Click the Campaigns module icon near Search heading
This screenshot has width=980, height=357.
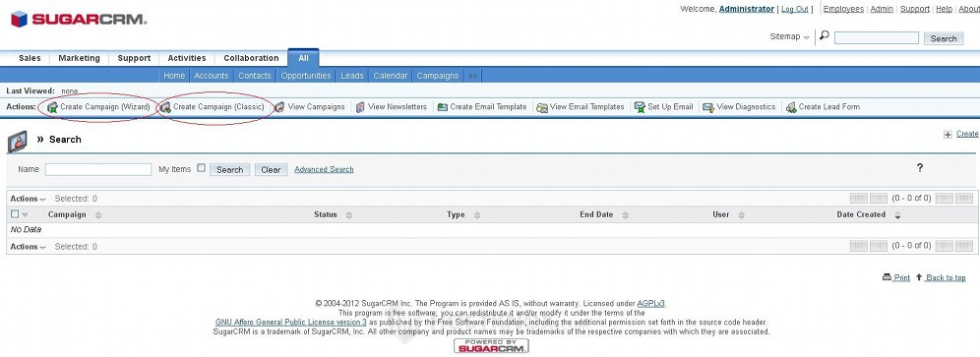pos(18,142)
